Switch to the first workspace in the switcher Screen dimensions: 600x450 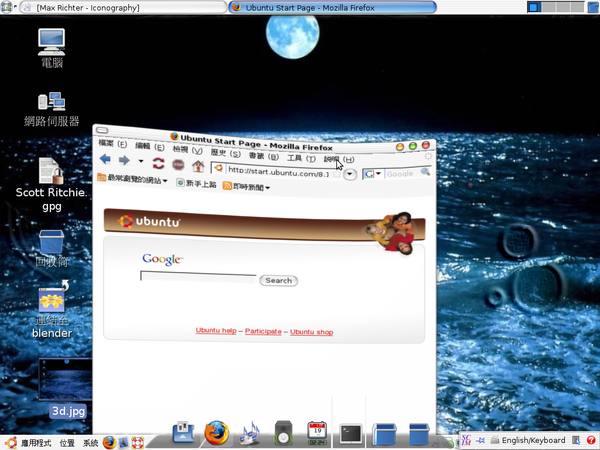click(x=534, y=7)
